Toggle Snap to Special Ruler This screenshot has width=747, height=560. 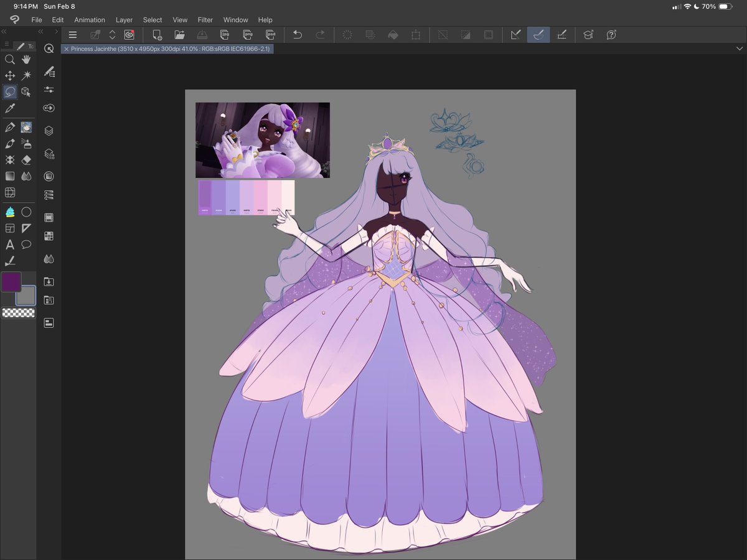pos(538,35)
